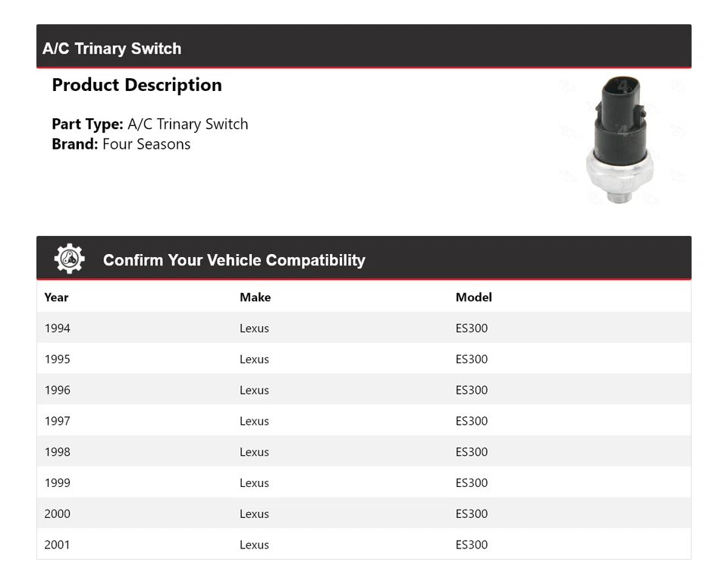Screen dimensions: 728x584
Task: Click Lexus in the 2001 row
Action: pos(254,545)
